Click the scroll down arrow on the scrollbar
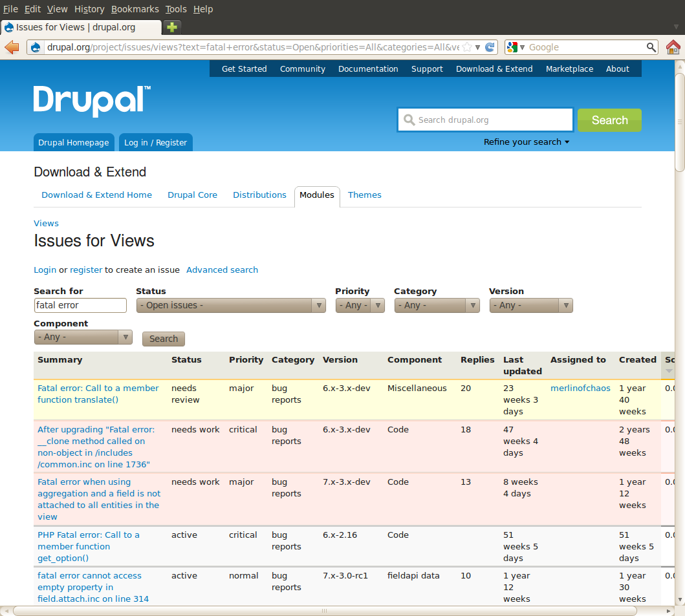Viewport: 685px width, 616px height. pos(680,599)
